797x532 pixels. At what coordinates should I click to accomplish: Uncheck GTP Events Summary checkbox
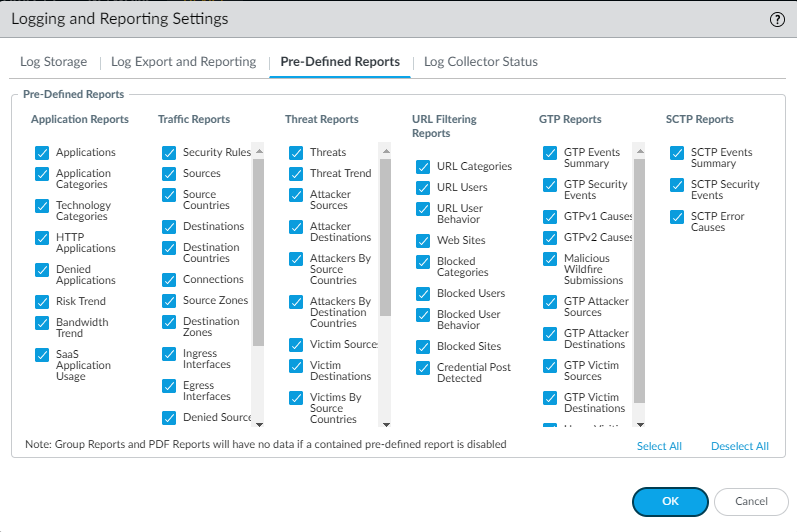click(x=550, y=153)
